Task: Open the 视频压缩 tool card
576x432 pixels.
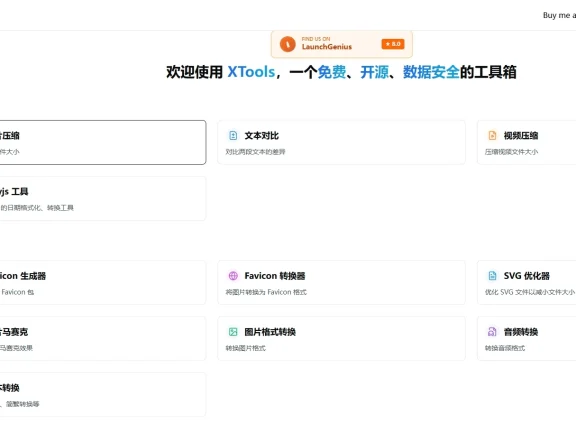Action: point(526,143)
